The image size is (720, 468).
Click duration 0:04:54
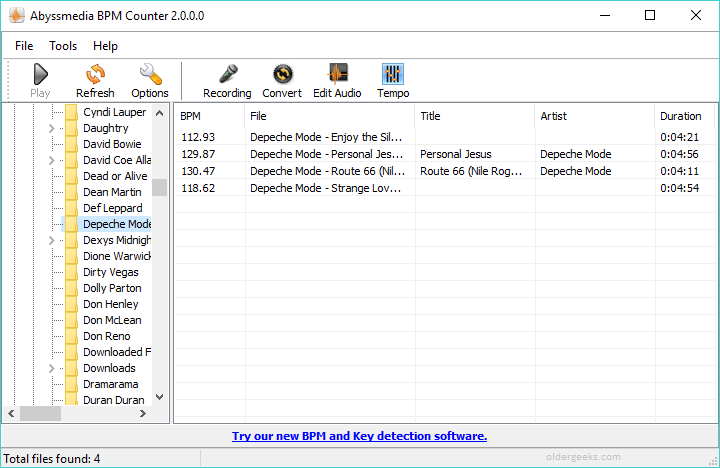pos(680,188)
